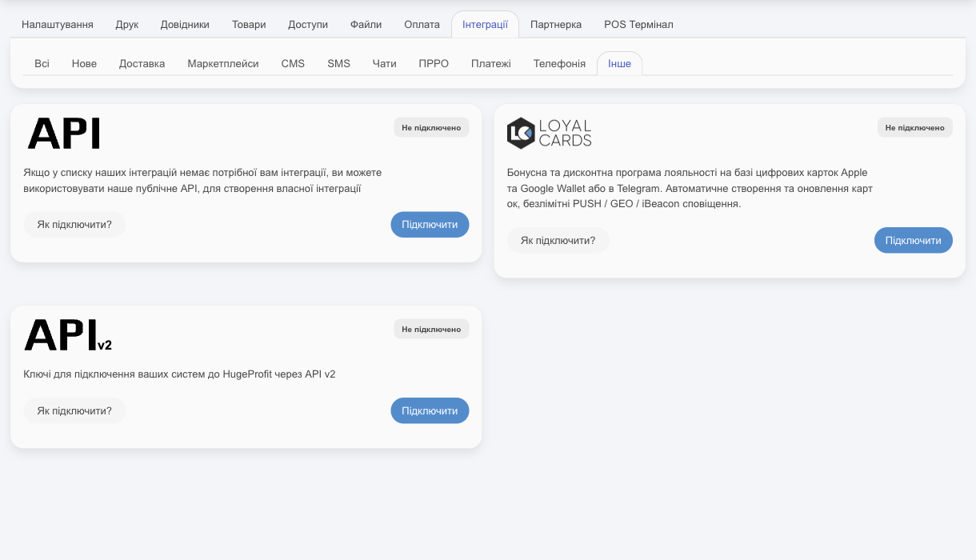Switch to the Друк tab
Viewport: 976px width, 560px height.
(127, 25)
